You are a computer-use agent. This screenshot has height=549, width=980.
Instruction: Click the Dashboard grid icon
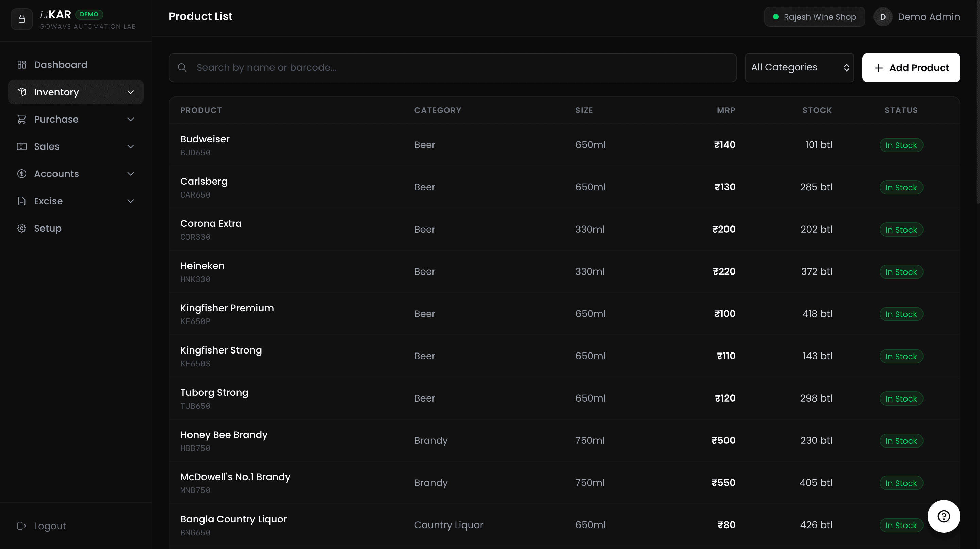click(22, 65)
